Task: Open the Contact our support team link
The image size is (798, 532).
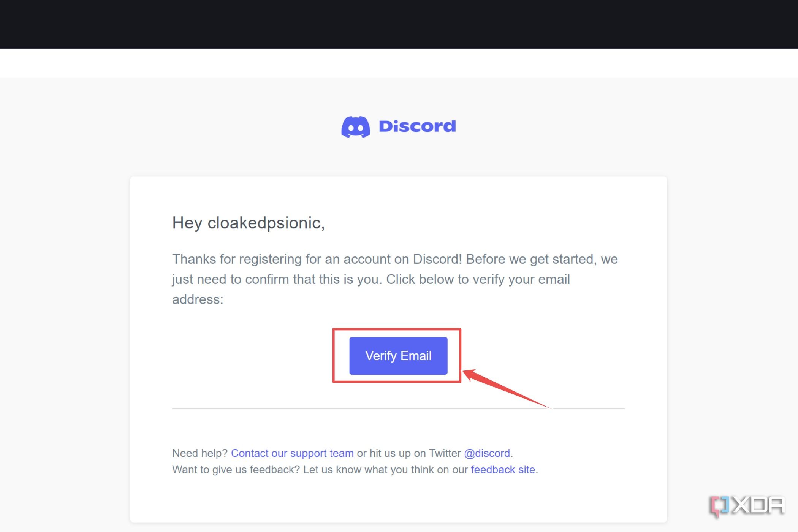Action: pos(293,453)
